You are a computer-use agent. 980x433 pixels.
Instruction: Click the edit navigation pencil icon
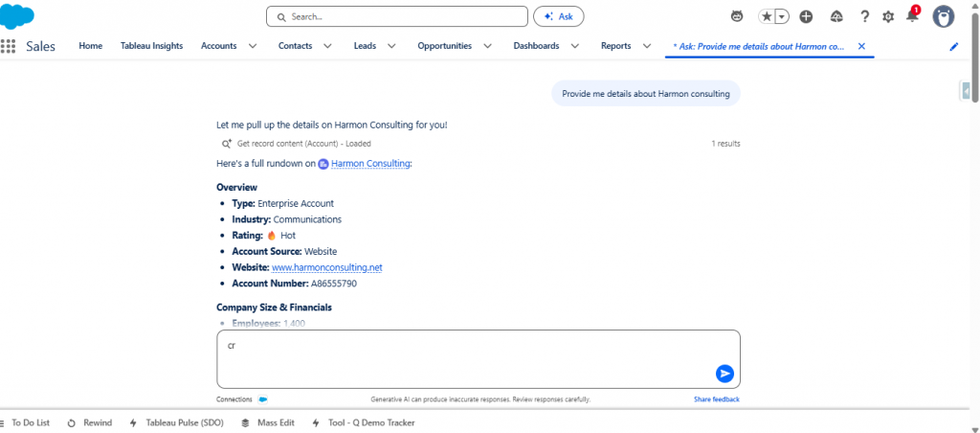tap(954, 46)
